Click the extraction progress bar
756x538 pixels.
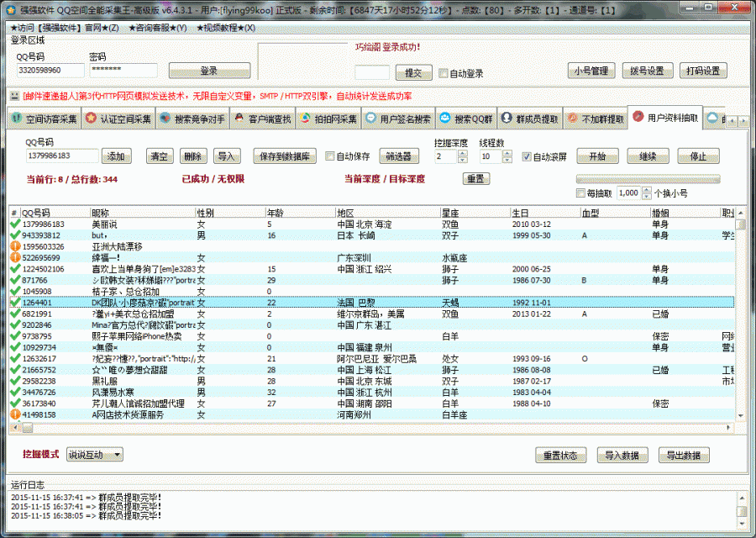point(648,179)
